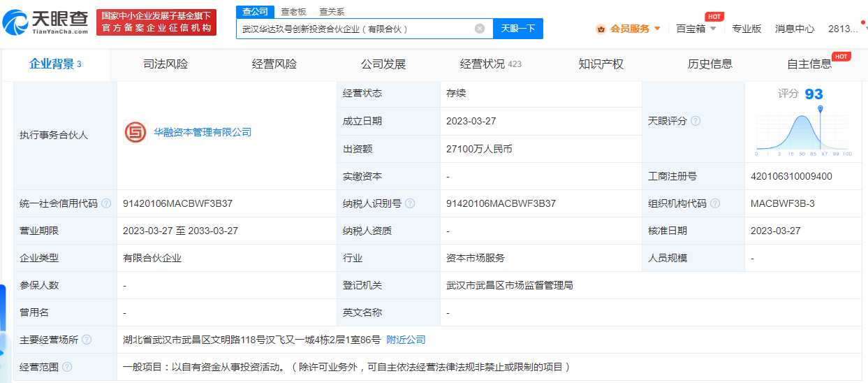Switch to the 查关系 search tab
This screenshot has height=383, width=868.
click(x=332, y=12)
